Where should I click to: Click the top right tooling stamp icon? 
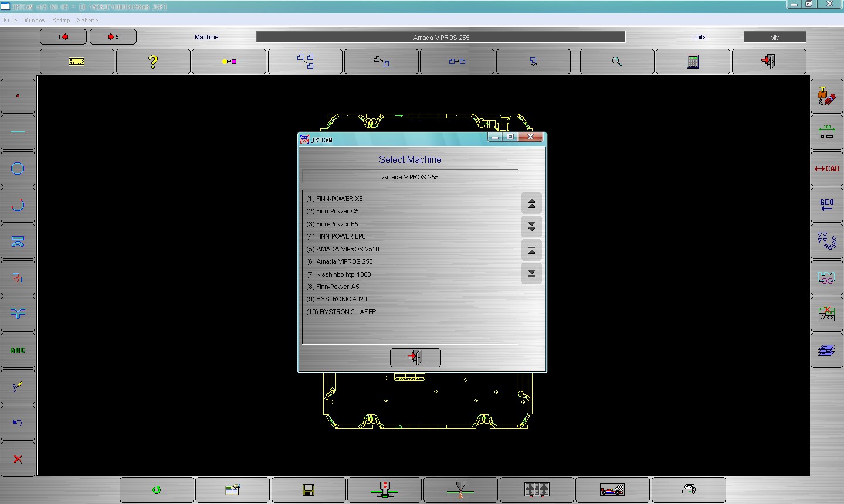click(827, 96)
